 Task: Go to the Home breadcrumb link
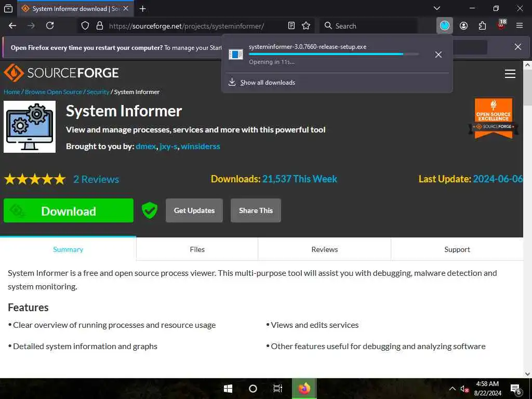click(x=12, y=92)
